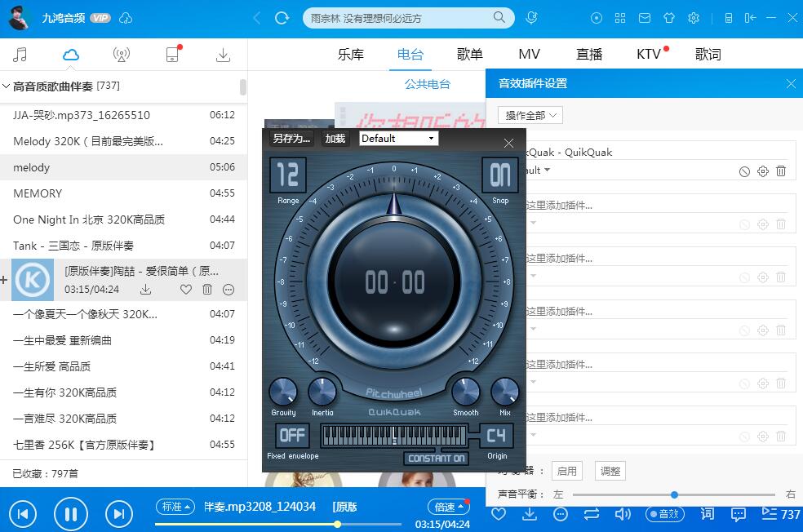
Task: Close the 音效插件设置 panel
Action: point(791,83)
